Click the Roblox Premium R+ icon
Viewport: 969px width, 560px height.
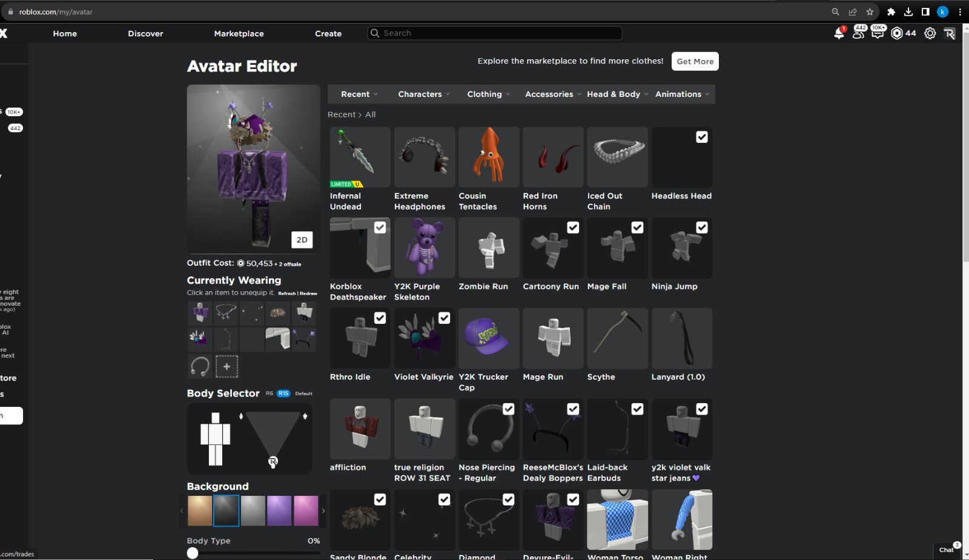tap(949, 33)
